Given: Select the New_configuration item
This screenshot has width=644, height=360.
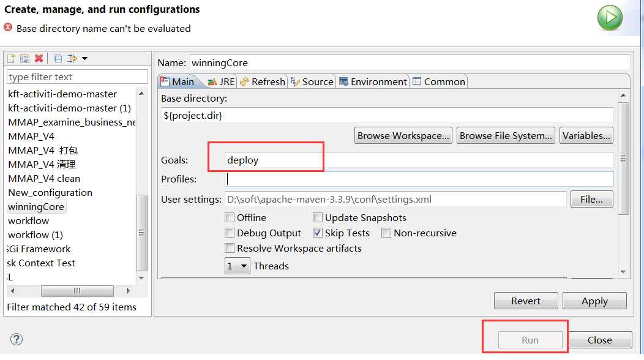Looking at the screenshot, I should click(x=50, y=192).
